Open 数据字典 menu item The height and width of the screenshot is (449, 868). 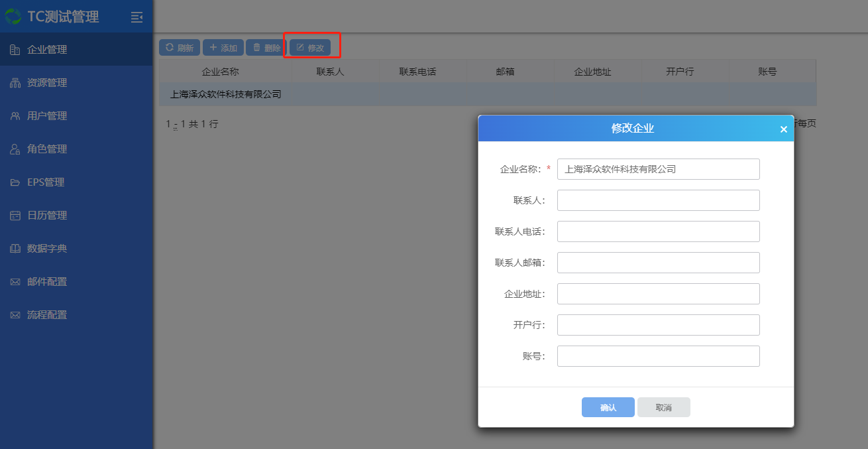click(47, 249)
